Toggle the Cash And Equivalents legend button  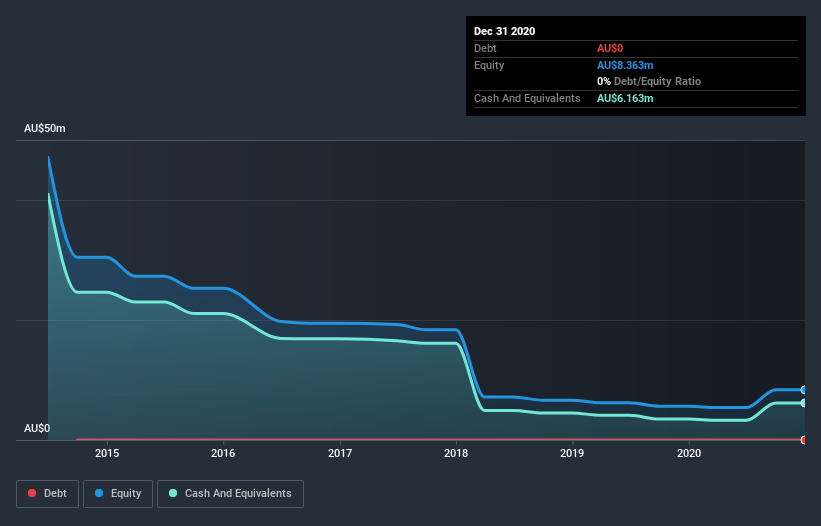pos(230,494)
